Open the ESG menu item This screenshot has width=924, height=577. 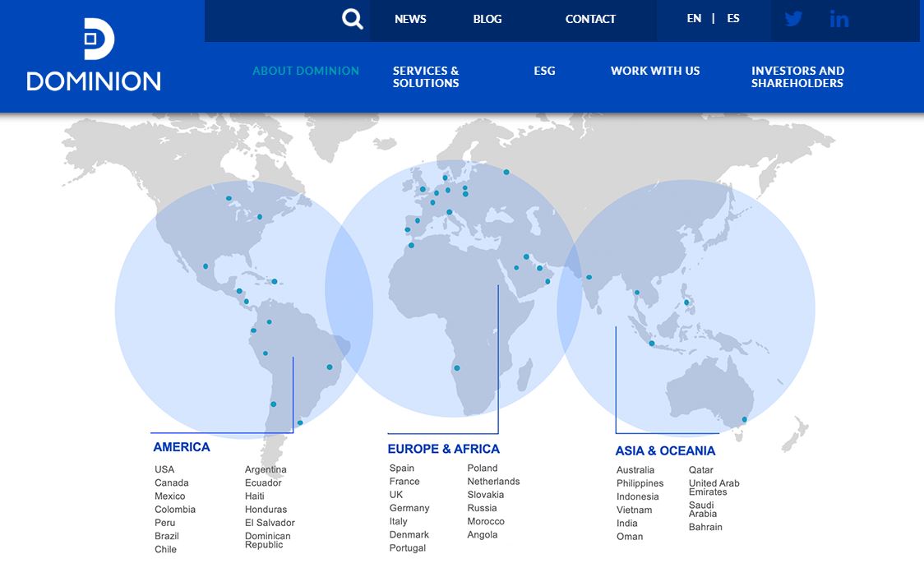544,71
